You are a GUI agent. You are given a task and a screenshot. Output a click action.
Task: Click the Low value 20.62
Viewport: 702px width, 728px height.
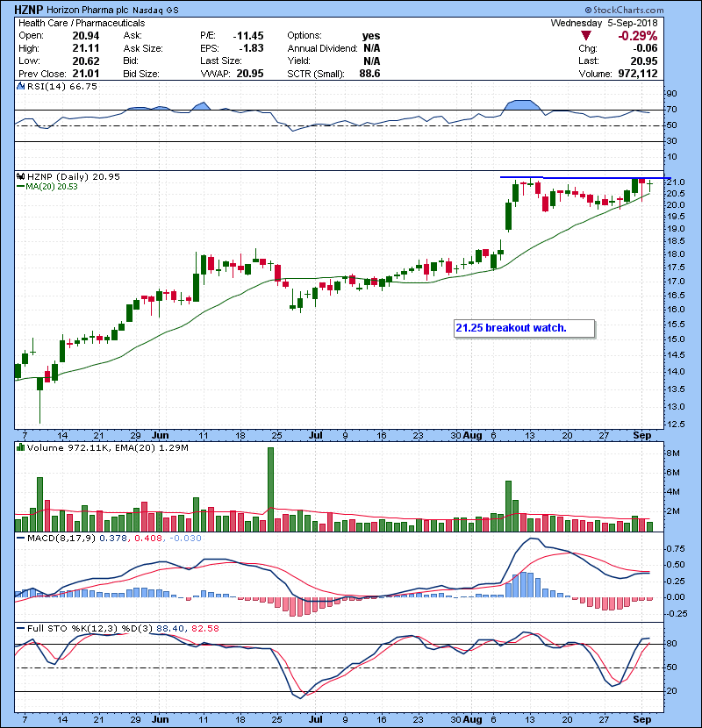coord(86,61)
